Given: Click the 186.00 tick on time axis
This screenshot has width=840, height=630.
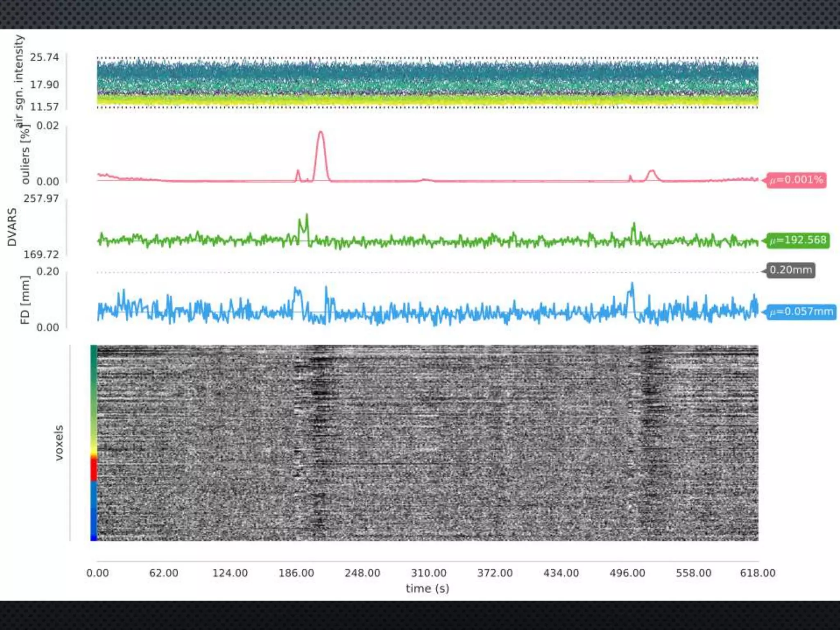Looking at the screenshot, I should [296, 573].
